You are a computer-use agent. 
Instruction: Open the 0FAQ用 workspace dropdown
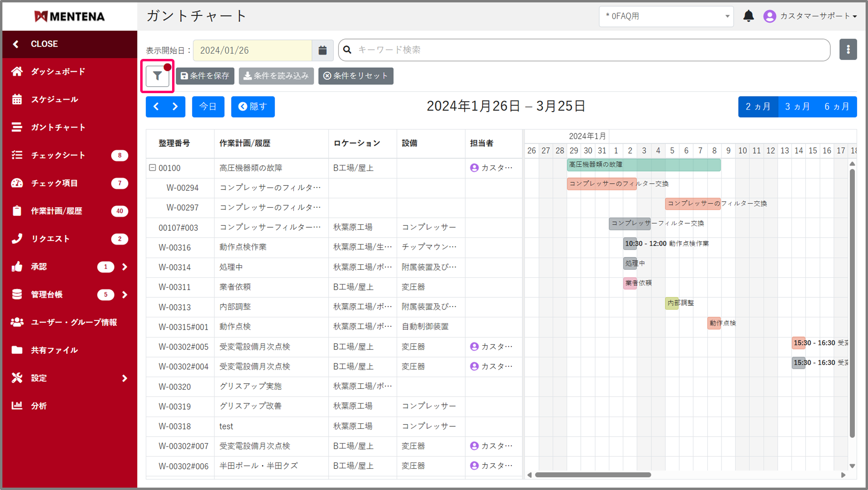[x=666, y=16]
